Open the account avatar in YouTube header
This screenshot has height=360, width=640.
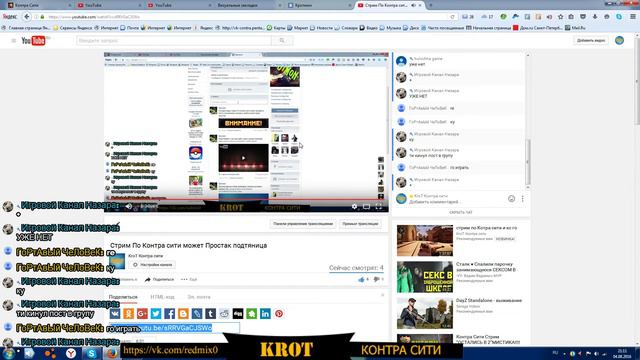tap(619, 40)
